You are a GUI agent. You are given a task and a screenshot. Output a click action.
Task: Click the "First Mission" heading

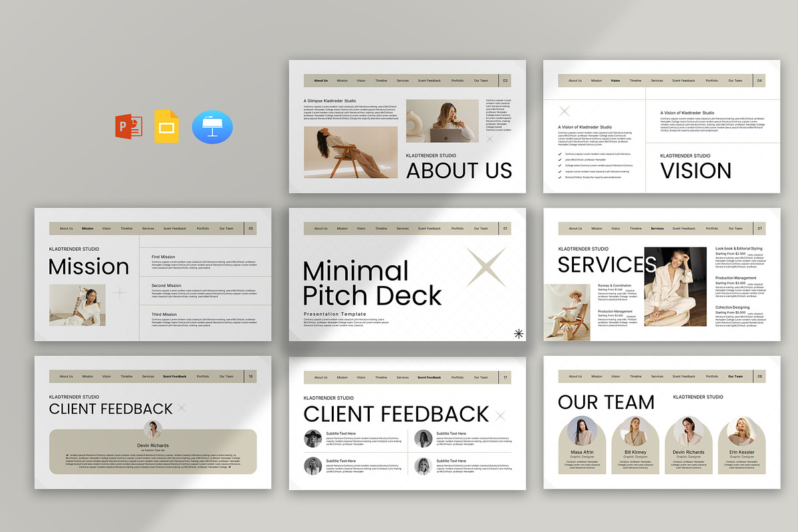point(164,257)
